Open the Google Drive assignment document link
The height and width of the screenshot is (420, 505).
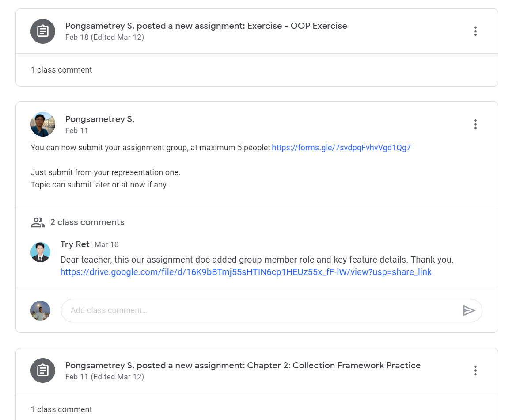coord(245,272)
